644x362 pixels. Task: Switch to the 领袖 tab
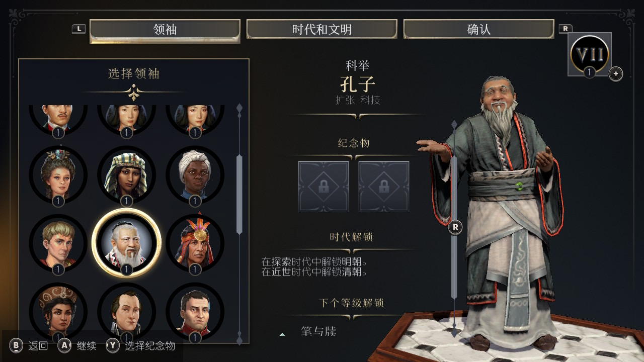point(165,30)
